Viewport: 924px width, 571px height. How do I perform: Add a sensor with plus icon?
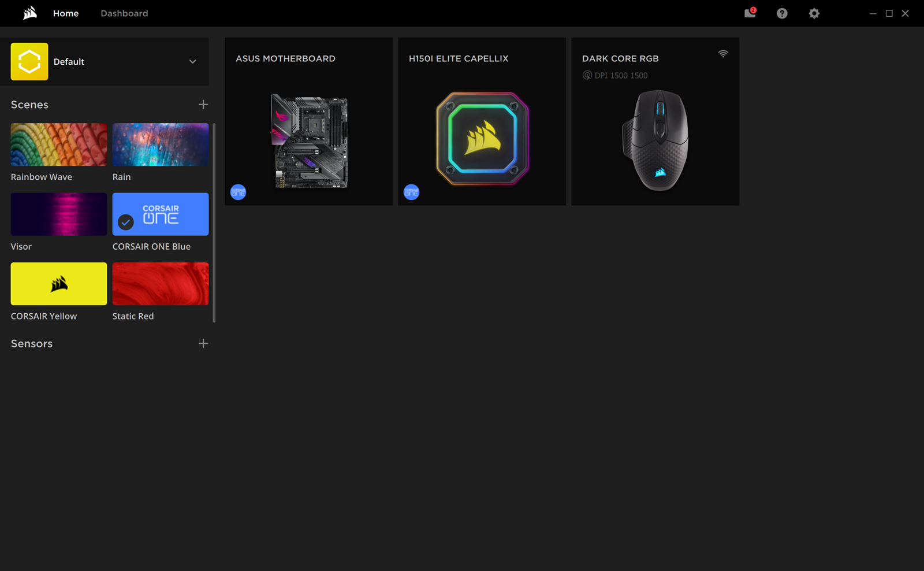tap(203, 343)
